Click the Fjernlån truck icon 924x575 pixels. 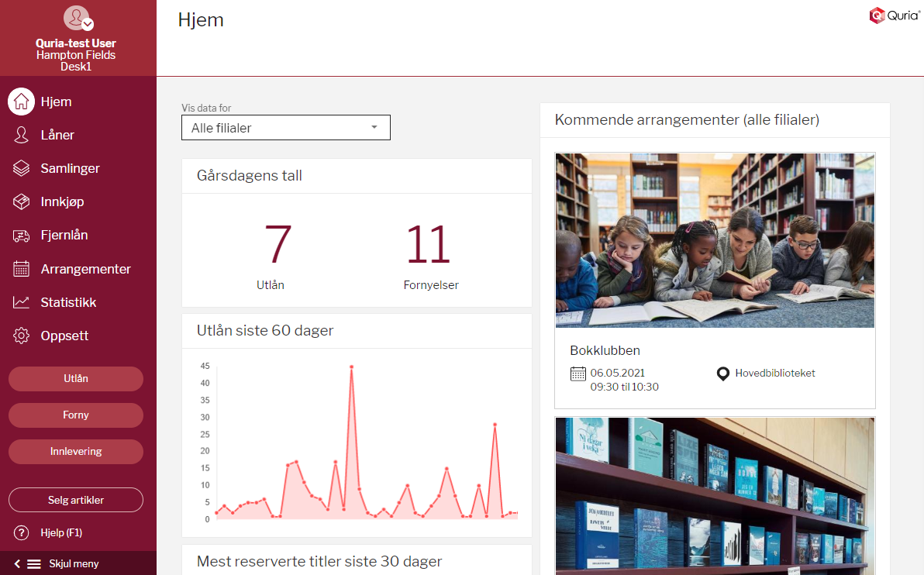click(x=21, y=236)
